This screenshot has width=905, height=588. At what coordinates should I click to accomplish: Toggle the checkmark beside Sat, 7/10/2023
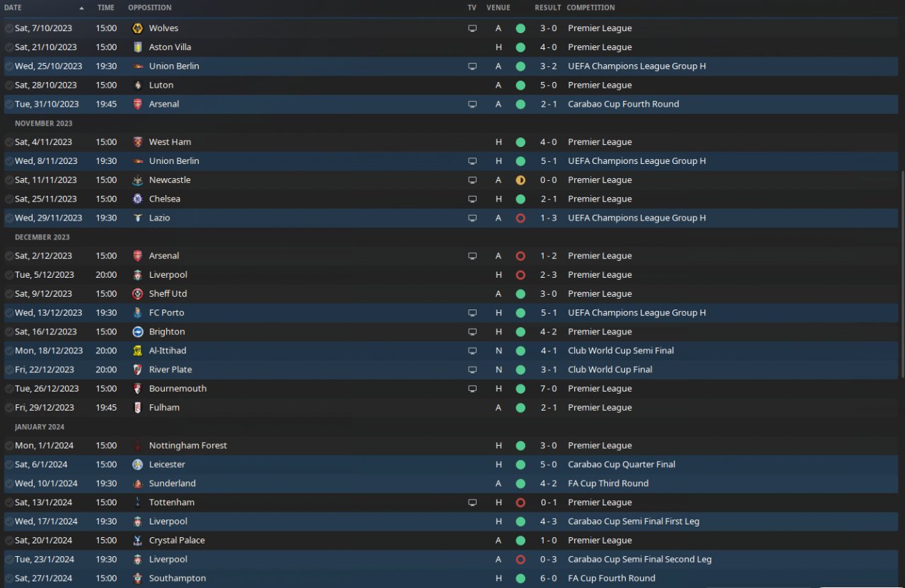coord(8,28)
